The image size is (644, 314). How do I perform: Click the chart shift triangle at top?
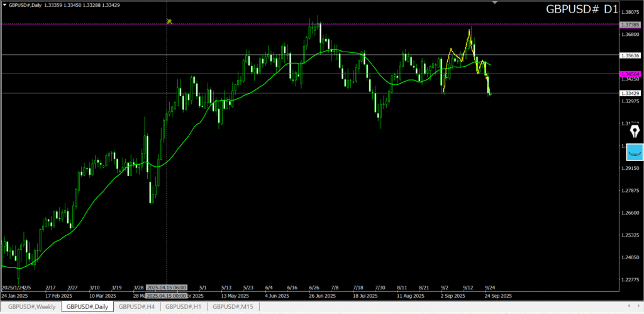495,3
